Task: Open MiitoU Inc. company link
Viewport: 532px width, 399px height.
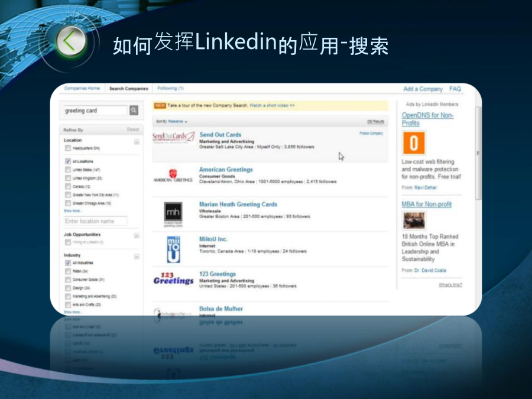Action: point(213,239)
